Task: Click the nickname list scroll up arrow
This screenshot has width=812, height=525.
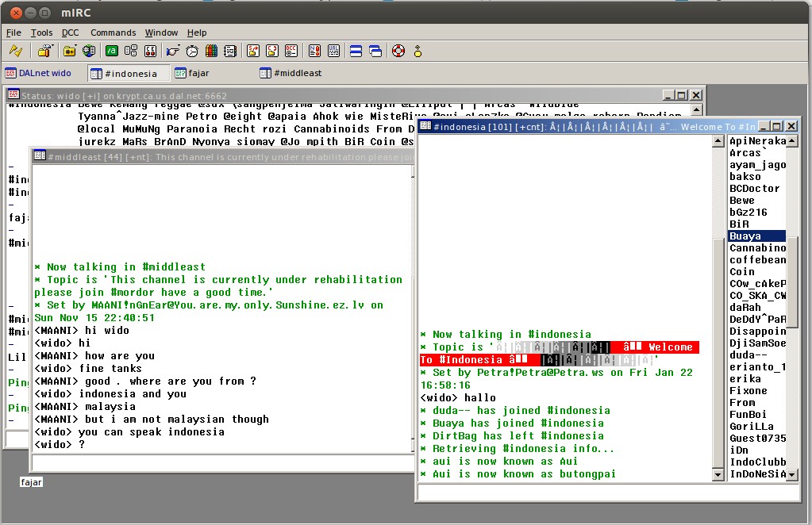Action: tap(792, 141)
